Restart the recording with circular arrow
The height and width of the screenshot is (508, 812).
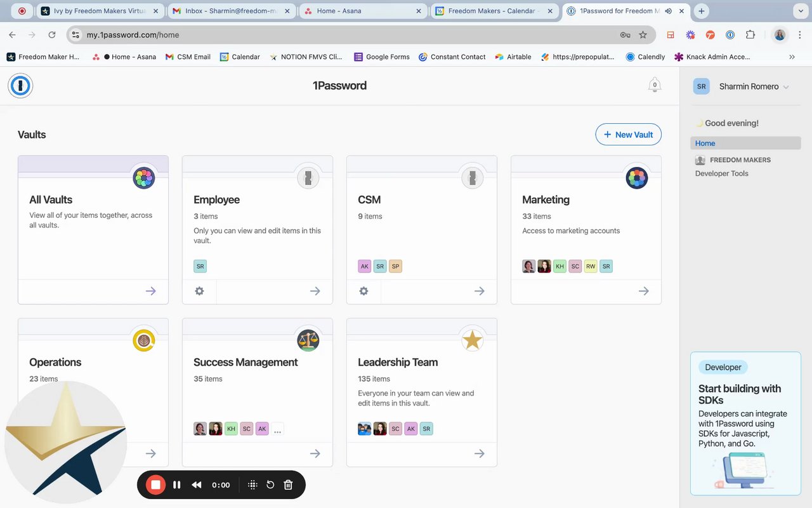(x=270, y=485)
